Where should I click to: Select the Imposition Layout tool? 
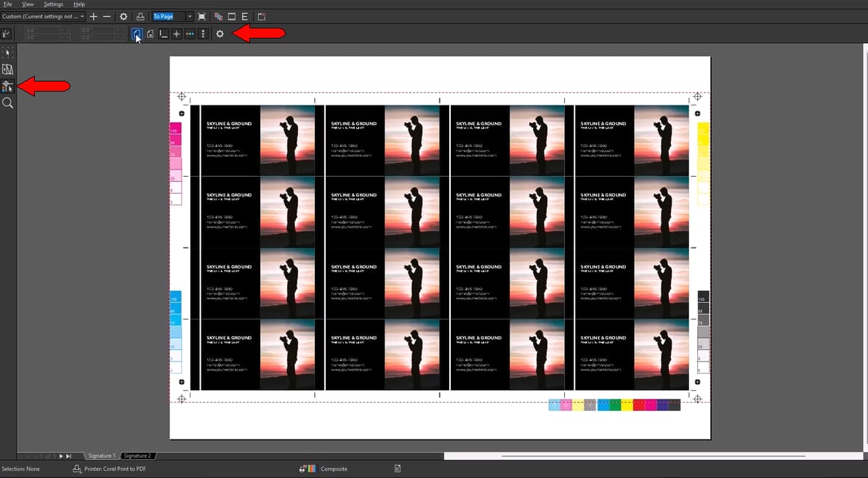click(8, 70)
